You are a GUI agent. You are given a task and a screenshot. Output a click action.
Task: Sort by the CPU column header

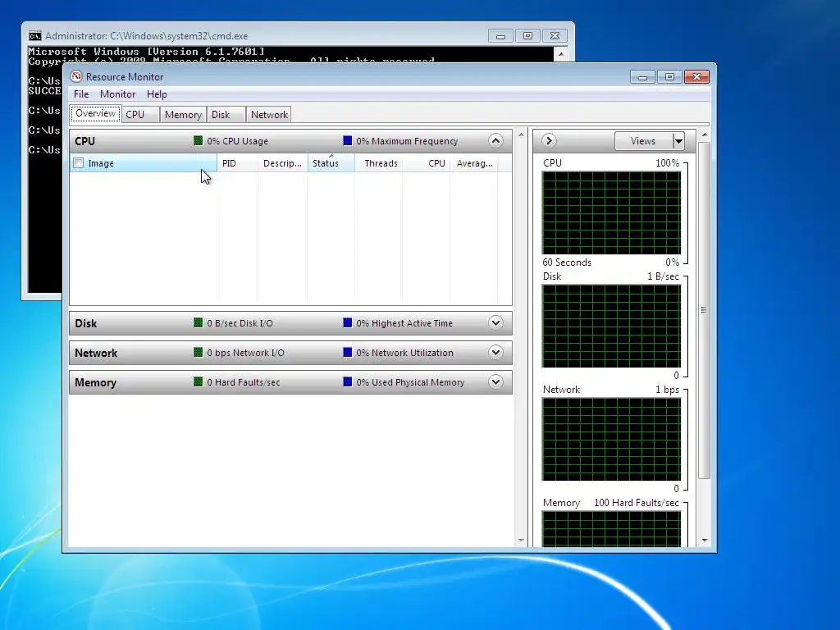(x=427, y=163)
